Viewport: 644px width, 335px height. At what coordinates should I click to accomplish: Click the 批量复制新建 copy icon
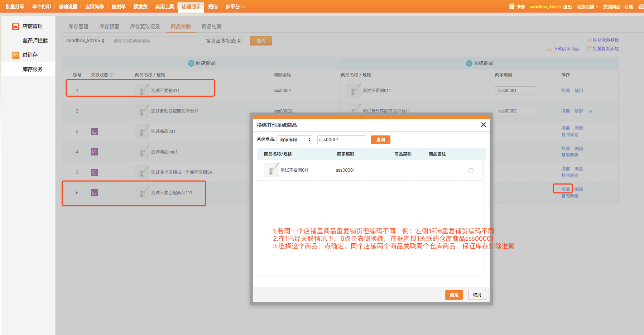tap(589, 48)
